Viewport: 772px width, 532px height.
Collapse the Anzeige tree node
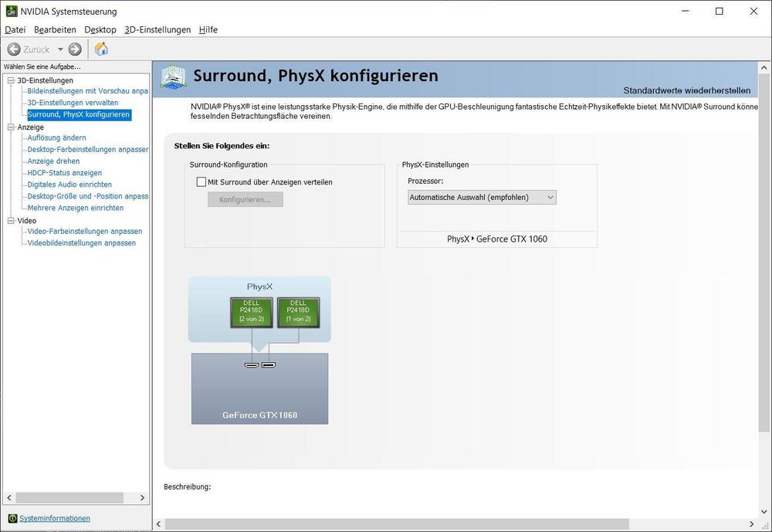pos(11,127)
